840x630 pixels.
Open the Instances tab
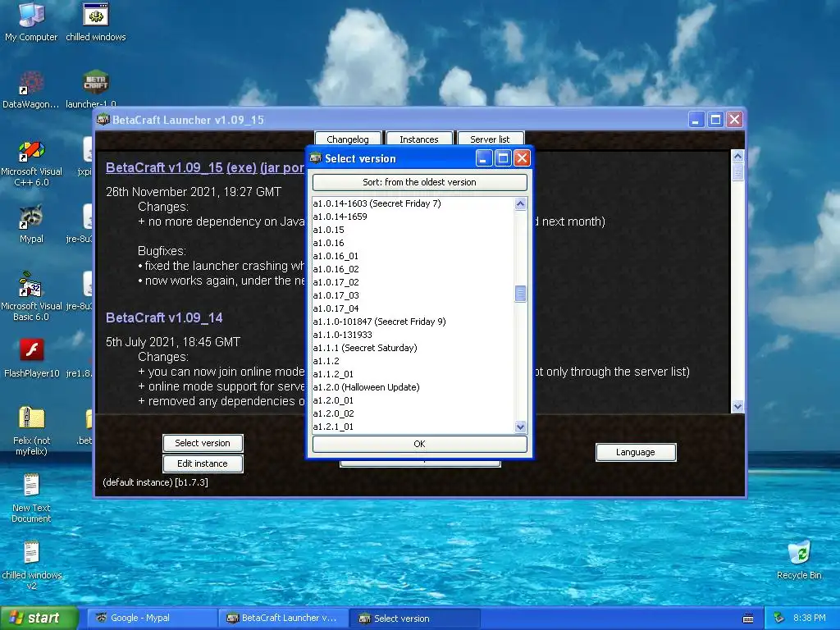[419, 139]
